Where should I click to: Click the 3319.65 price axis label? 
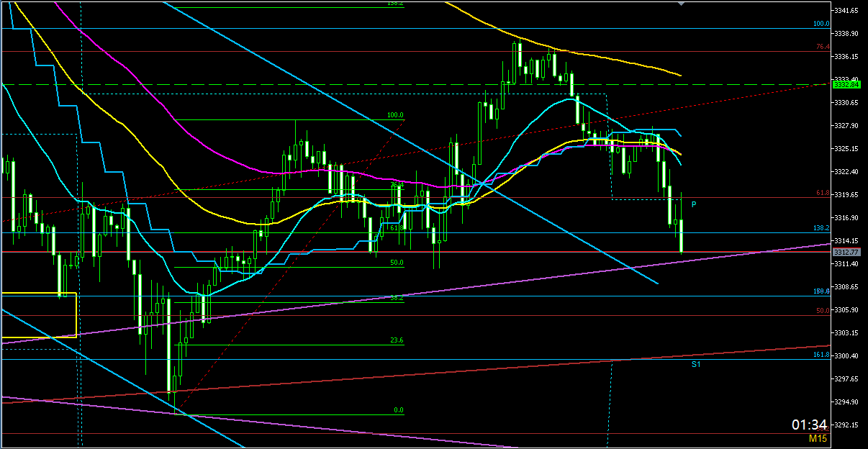tap(847, 195)
